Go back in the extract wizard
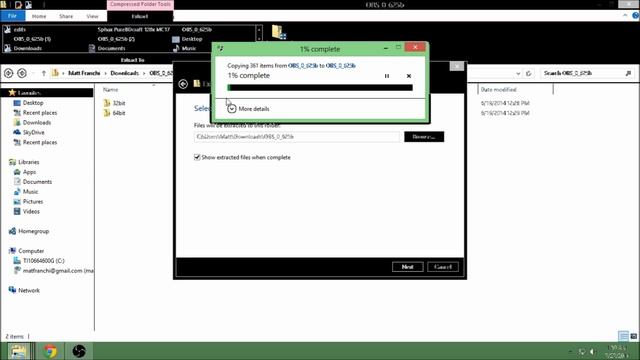The width and height of the screenshot is (640, 360). click(x=183, y=84)
